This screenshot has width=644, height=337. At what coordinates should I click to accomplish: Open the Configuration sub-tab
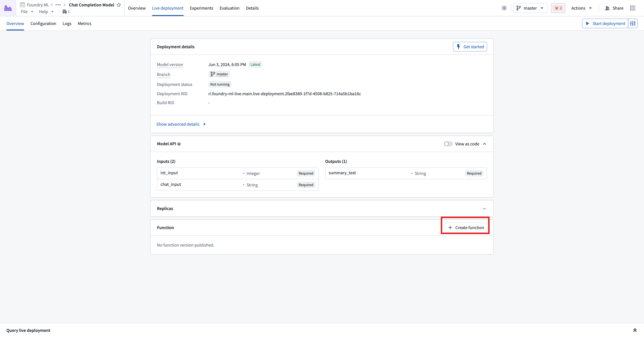tap(43, 23)
